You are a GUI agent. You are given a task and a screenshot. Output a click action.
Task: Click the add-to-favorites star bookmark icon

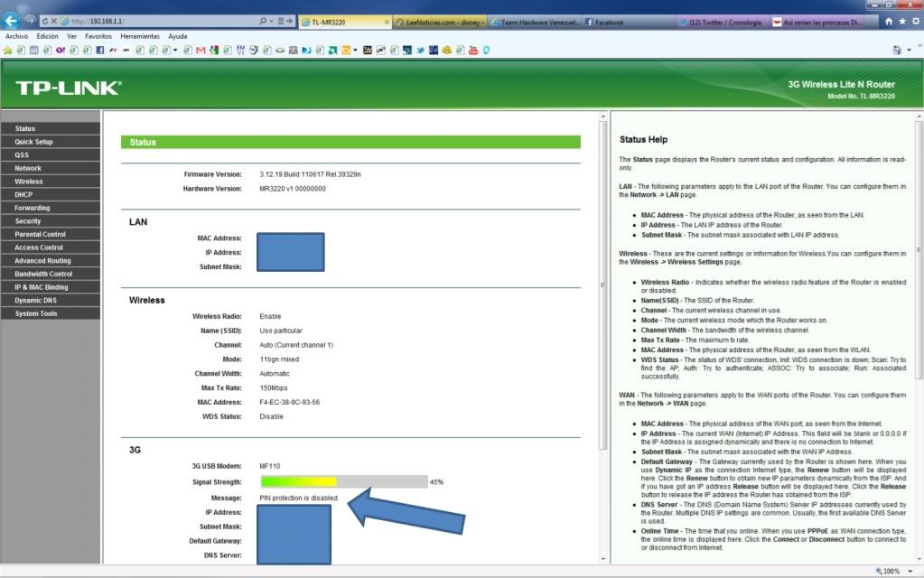[7, 50]
